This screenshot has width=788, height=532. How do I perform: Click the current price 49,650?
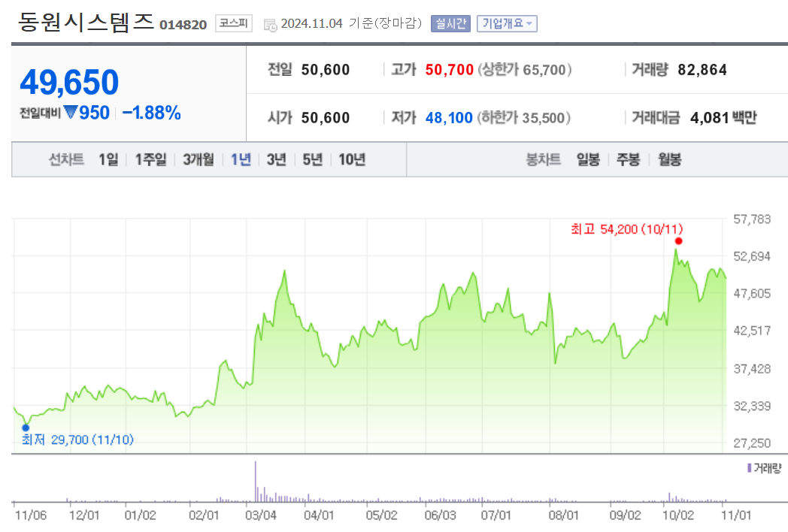tap(69, 82)
